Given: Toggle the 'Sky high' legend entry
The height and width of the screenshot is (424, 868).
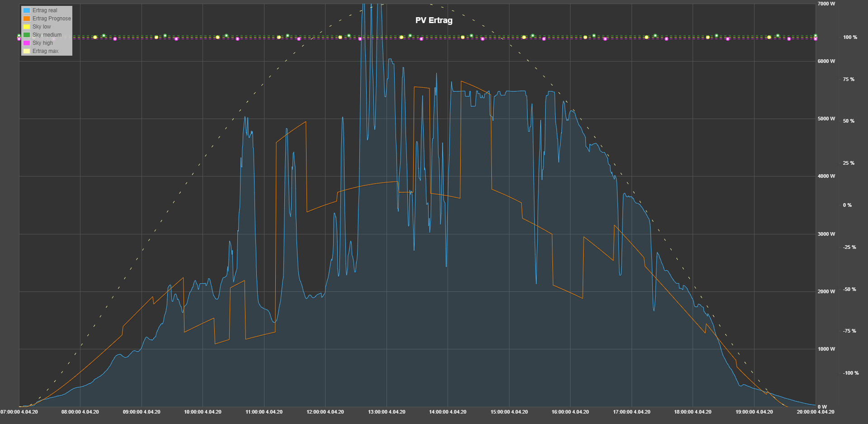Looking at the screenshot, I should click(38, 43).
